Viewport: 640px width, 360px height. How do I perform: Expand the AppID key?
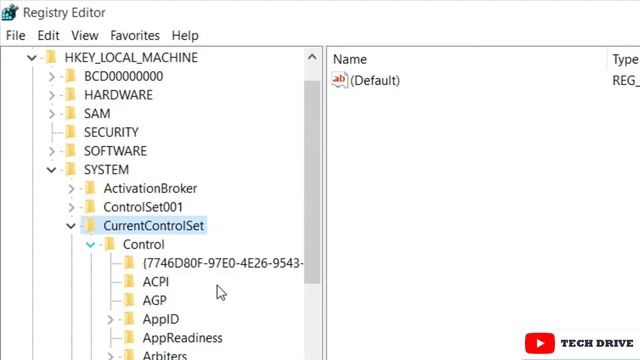(x=110, y=320)
